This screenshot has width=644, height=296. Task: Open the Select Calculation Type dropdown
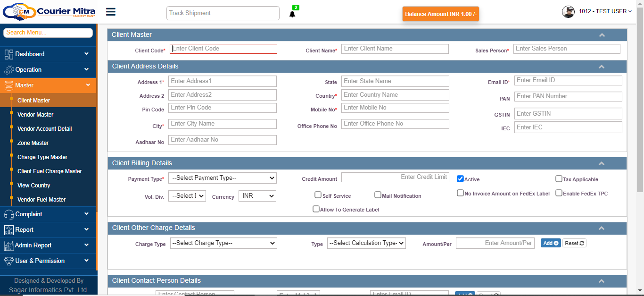(366, 243)
